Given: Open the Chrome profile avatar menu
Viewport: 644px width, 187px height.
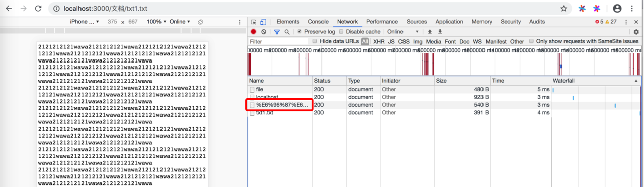Looking at the screenshot, I should click(617, 9).
